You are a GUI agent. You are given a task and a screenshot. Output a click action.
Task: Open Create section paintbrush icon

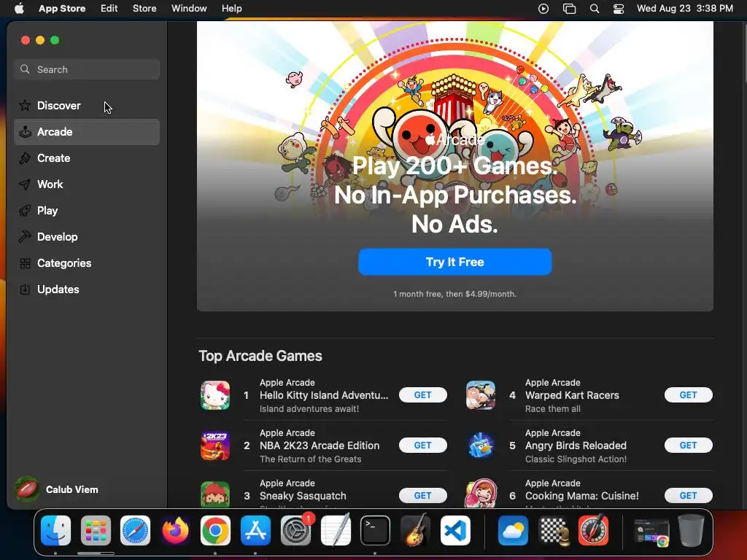coord(25,158)
